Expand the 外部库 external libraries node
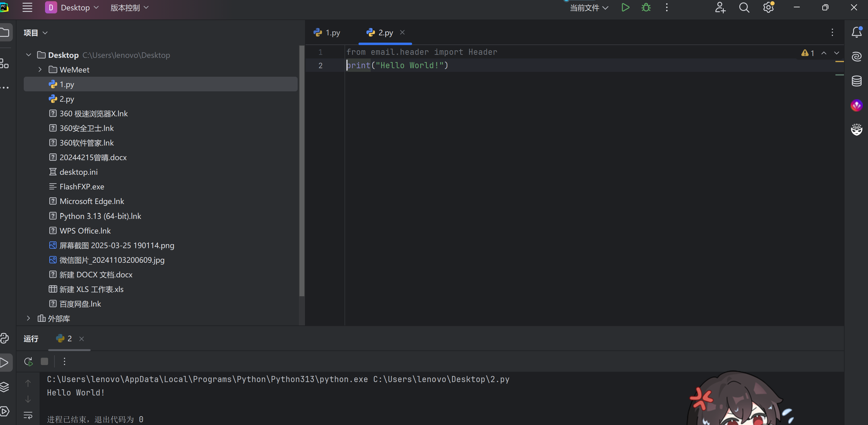This screenshot has width=868, height=425. [x=29, y=318]
